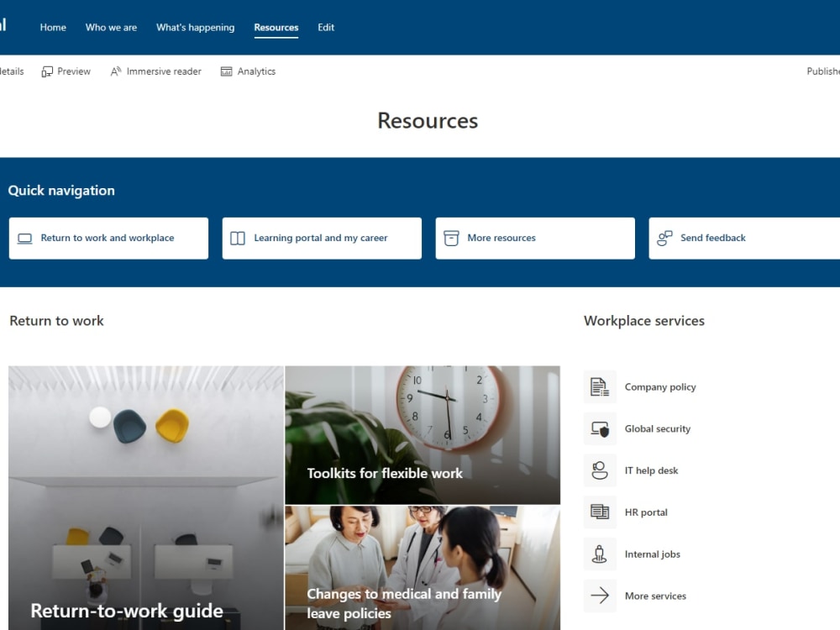Open the More services link
Screen dimensions: 840x630
[x=655, y=596]
